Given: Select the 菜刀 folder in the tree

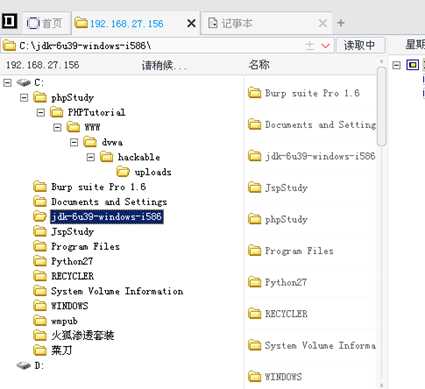Looking at the screenshot, I should click(53, 350).
